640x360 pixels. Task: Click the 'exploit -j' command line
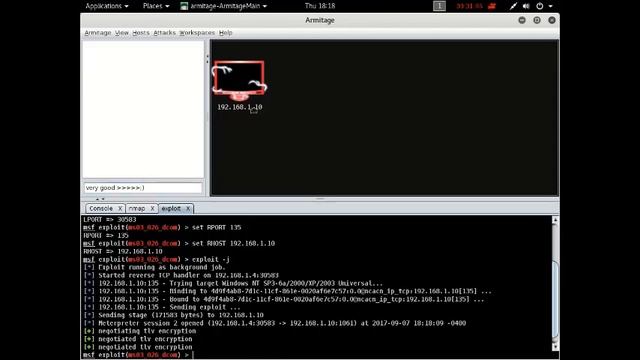tap(156, 259)
